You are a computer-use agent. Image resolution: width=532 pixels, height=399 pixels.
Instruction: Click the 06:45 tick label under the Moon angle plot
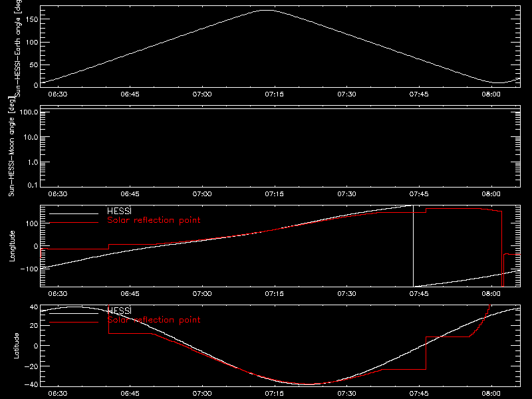130,194
